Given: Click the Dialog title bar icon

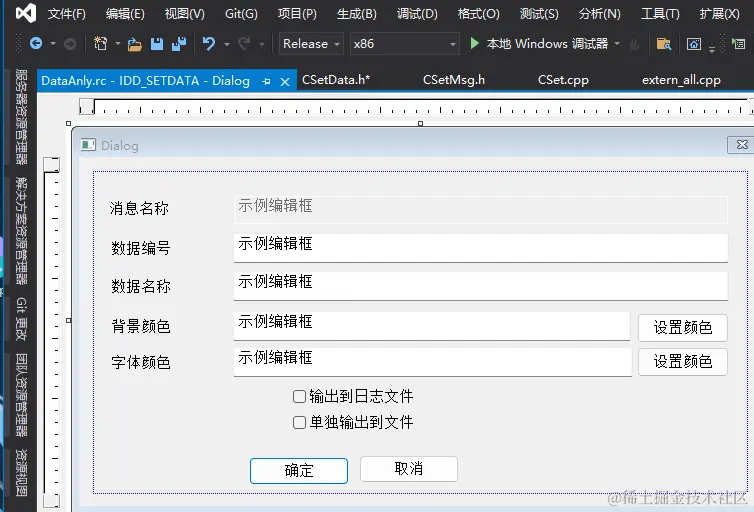Looking at the screenshot, I should tap(88, 145).
